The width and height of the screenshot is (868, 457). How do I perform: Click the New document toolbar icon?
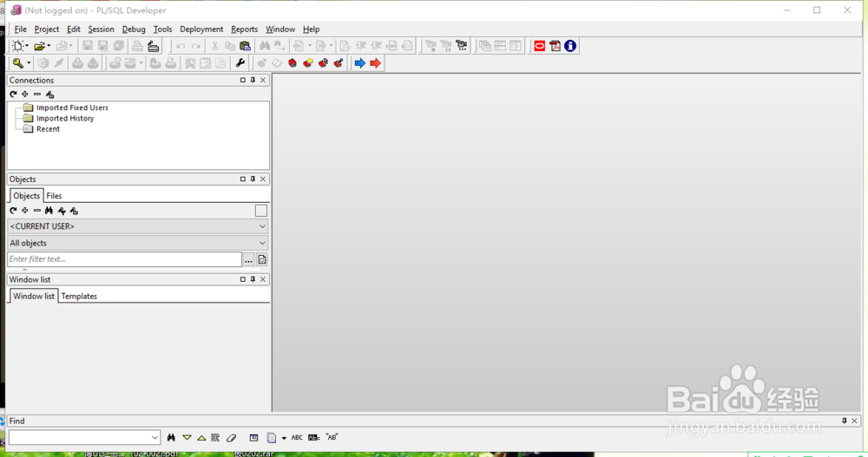pos(18,46)
